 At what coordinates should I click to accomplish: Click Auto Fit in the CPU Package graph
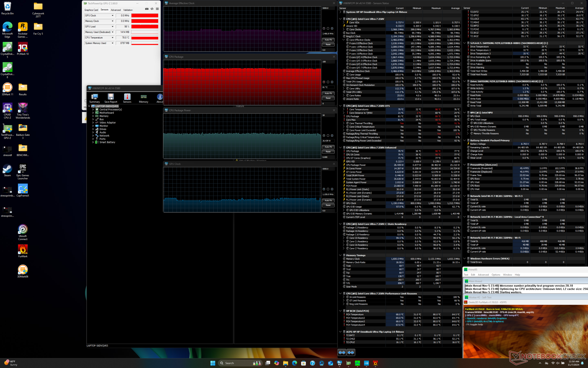(328, 93)
